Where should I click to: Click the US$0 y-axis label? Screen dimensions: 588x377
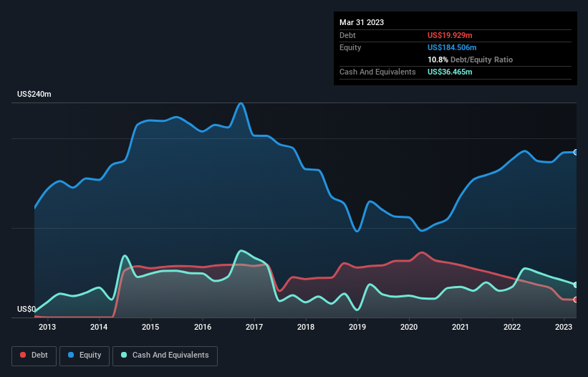(26, 309)
